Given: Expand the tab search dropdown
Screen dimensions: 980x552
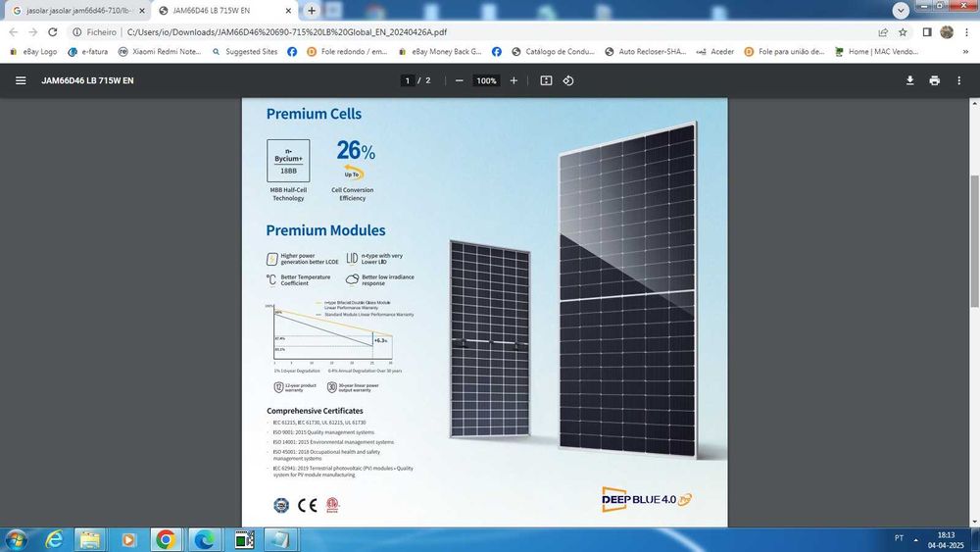Looking at the screenshot, I should pyautogui.click(x=901, y=10).
